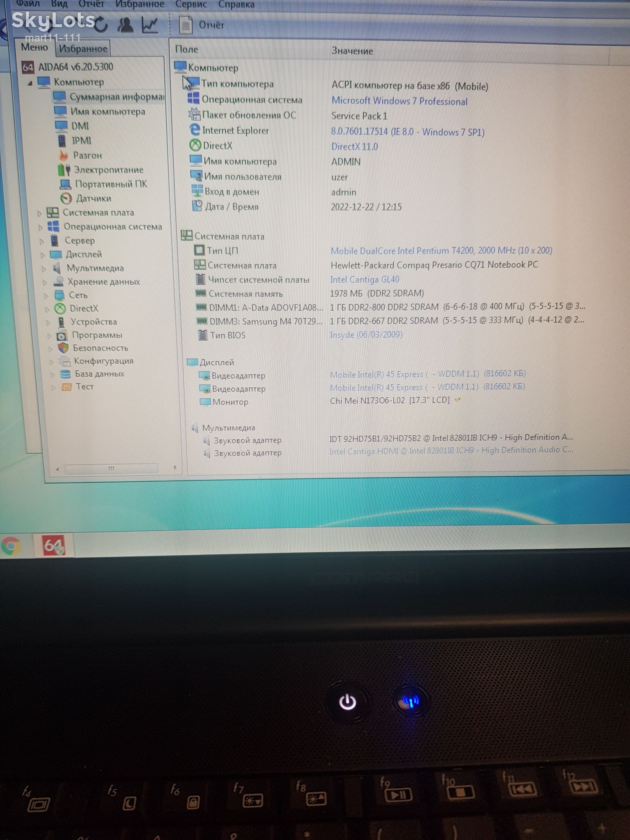630x840 pixels.
Task: Click the Отчёт report toolbar button
Action: (202, 25)
